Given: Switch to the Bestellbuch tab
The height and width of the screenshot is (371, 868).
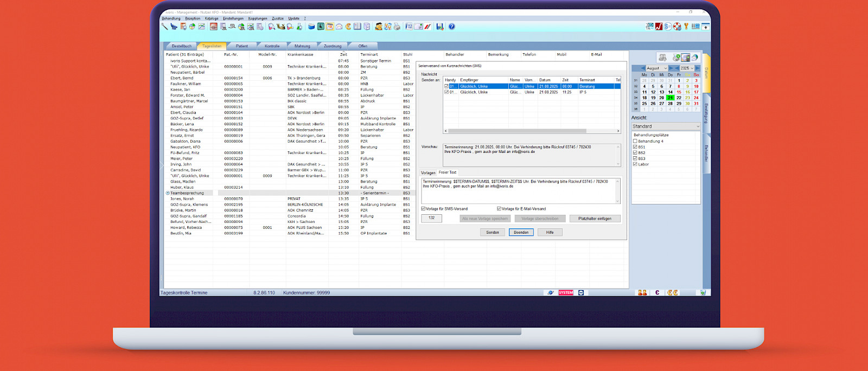Looking at the screenshot, I should coord(182,46).
